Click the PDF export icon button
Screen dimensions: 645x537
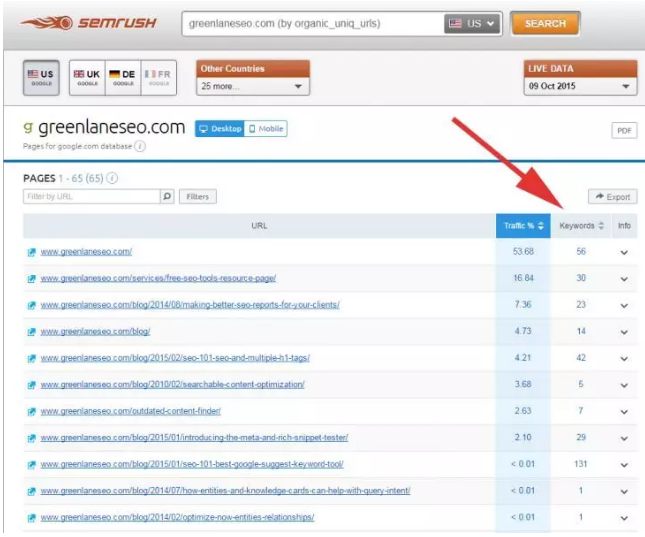click(x=624, y=131)
